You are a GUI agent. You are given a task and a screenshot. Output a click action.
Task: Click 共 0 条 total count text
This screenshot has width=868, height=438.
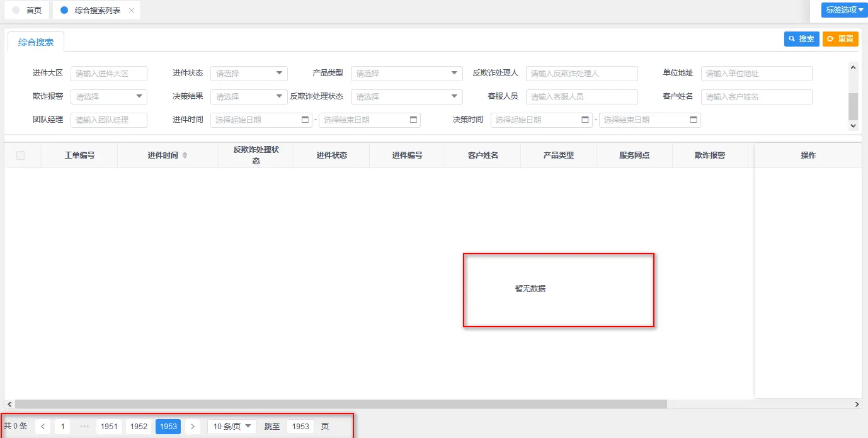pos(16,427)
